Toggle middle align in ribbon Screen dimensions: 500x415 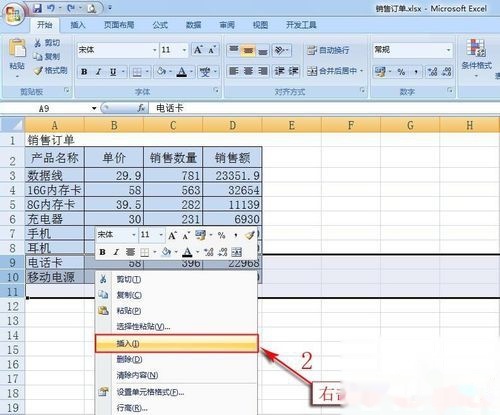(x=248, y=50)
